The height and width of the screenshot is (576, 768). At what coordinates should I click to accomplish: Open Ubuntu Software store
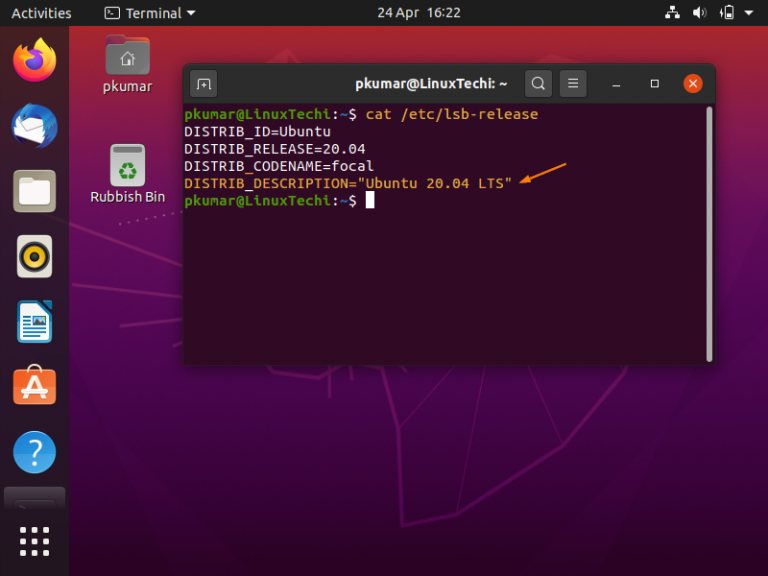point(34,387)
